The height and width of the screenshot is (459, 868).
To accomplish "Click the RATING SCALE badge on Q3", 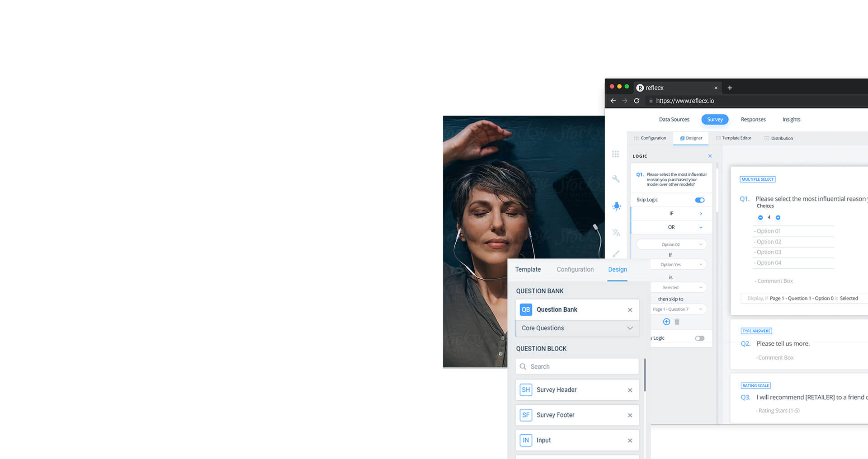I will (756, 386).
